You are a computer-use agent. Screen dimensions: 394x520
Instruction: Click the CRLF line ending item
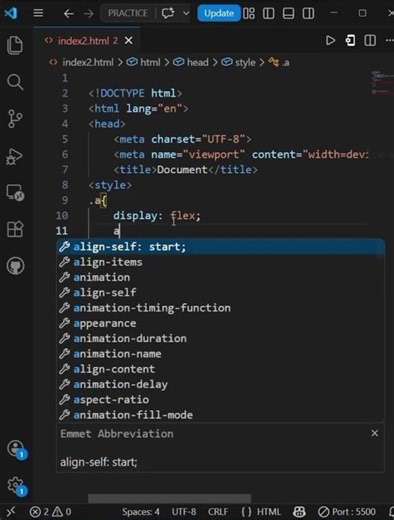[x=218, y=512]
